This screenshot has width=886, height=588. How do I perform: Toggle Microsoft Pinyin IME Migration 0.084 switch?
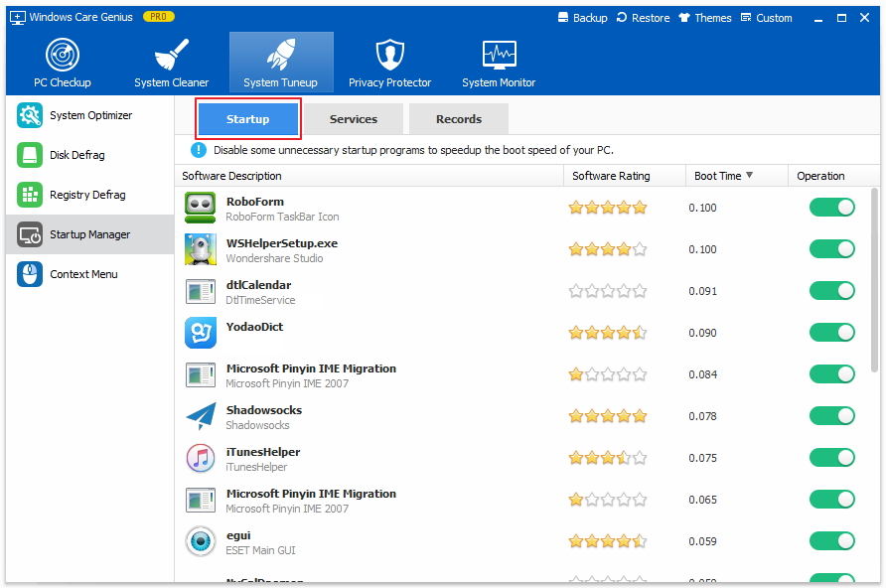pyautogui.click(x=831, y=374)
